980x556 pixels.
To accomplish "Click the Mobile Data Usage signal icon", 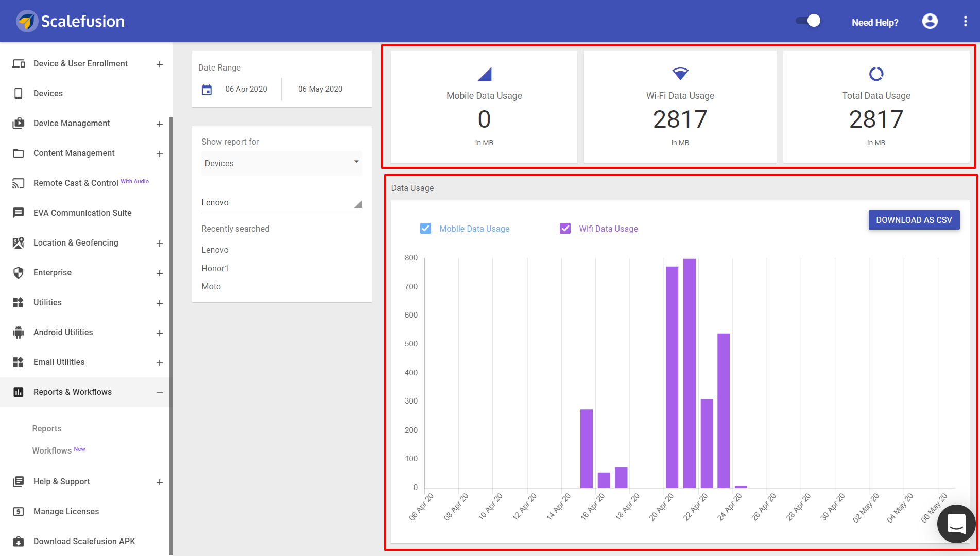I will tap(485, 74).
